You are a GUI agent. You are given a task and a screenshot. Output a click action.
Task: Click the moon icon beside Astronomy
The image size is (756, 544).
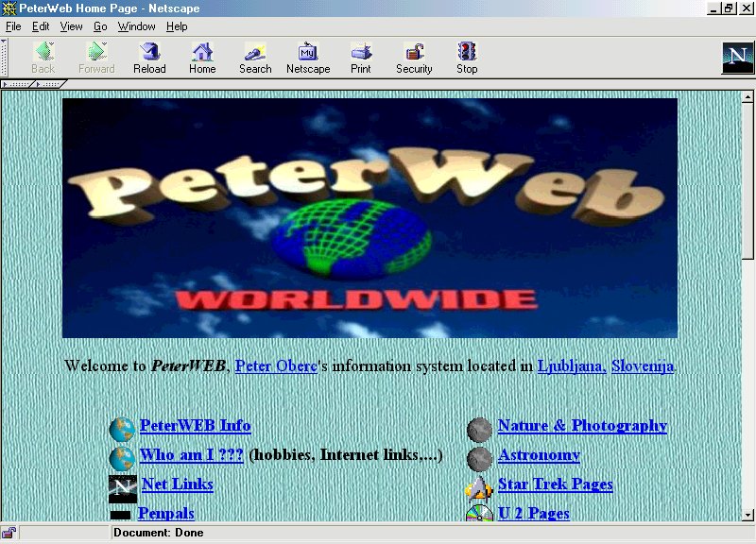(x=479, y=458)
